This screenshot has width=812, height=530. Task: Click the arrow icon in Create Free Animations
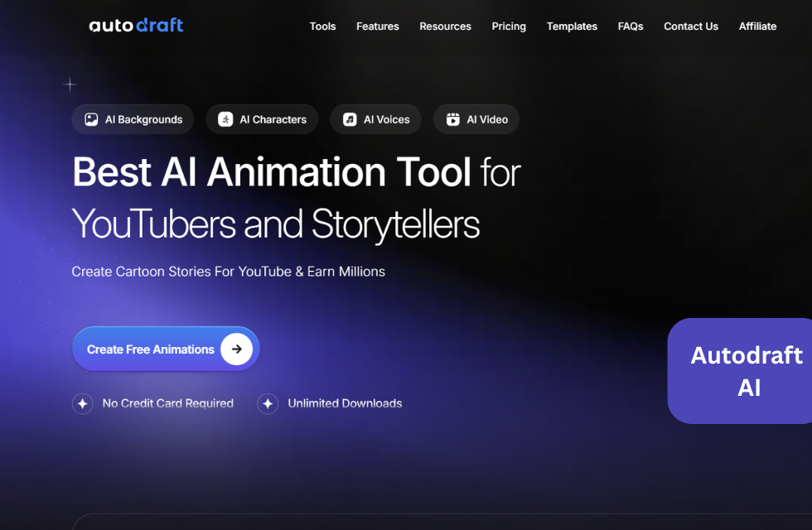coord(236,349)
